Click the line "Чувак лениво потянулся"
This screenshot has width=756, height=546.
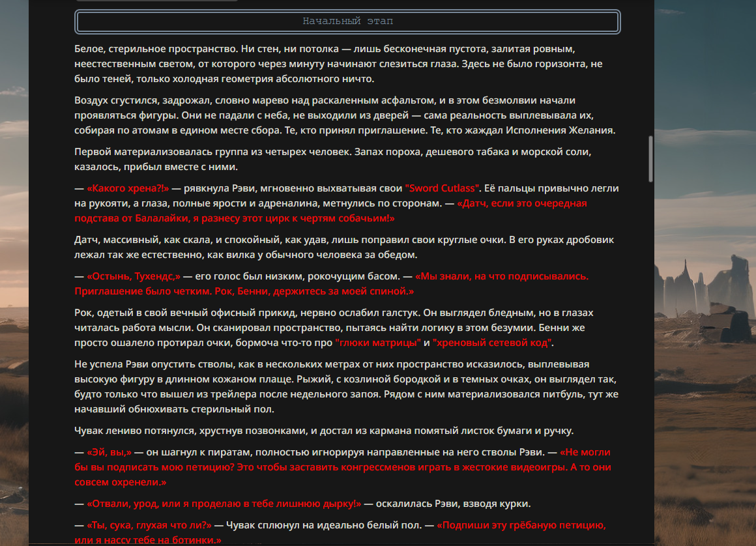pos(324,431)
